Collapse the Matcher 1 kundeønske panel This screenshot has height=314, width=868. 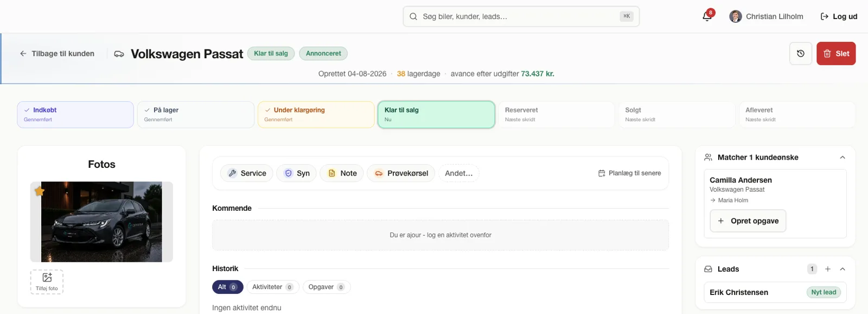point(843,158)
